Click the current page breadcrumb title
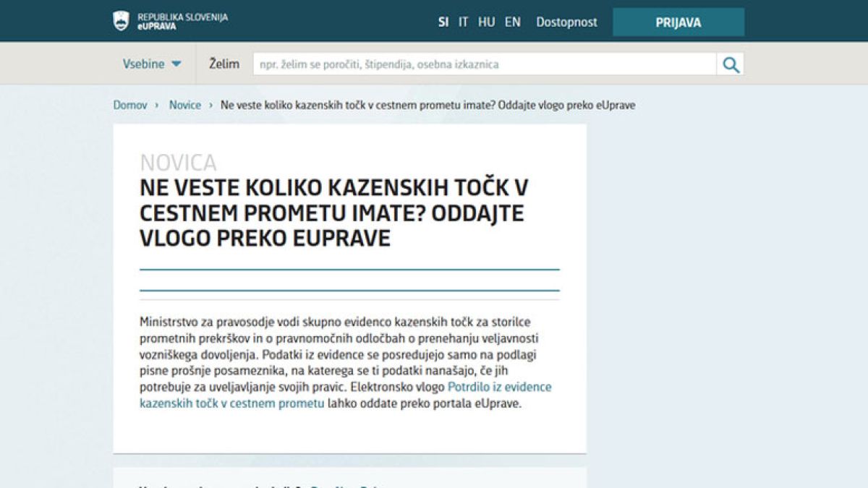Viewport: 868px width, 488px height. (427, 105)
